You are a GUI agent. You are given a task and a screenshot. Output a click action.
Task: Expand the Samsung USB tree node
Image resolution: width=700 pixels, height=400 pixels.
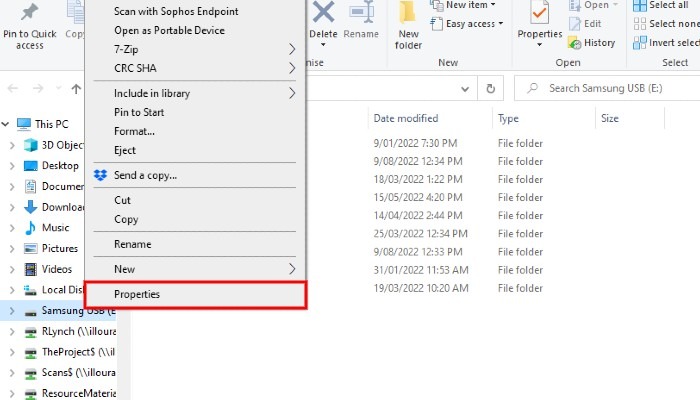click(x=12, y=311)
